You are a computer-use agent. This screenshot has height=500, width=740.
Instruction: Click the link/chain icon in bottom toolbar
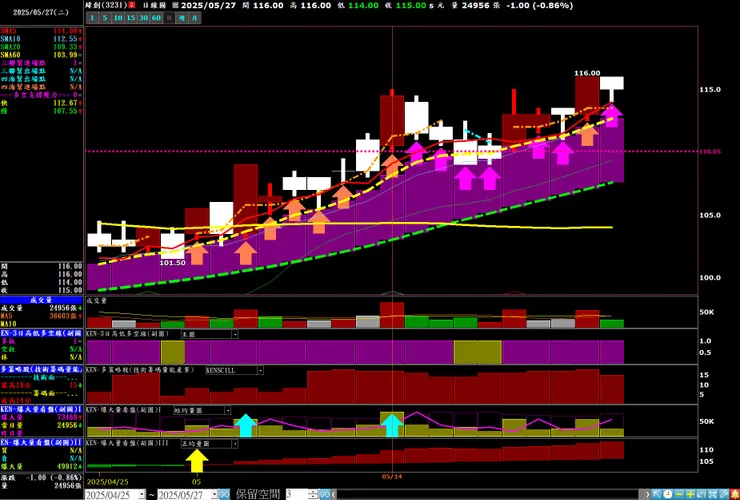pos(724,494)
